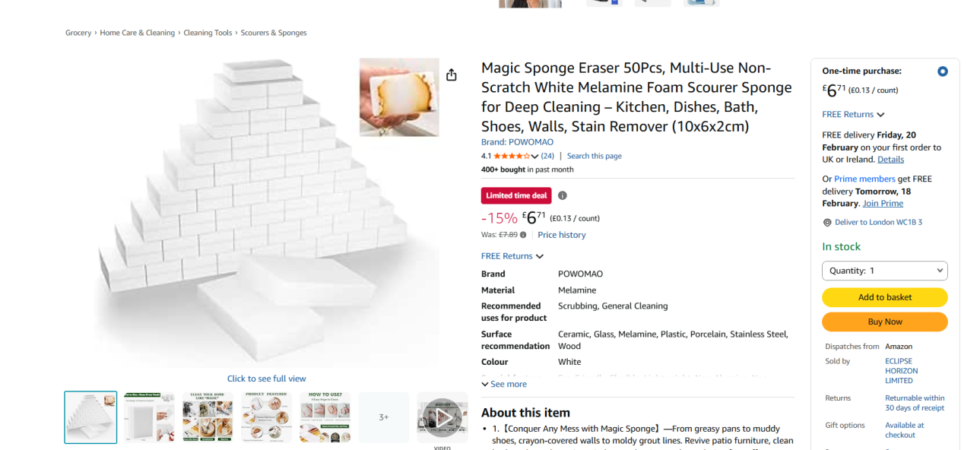
Task: Click the location pin Deliver to London
Action: (x=827, y=223)
